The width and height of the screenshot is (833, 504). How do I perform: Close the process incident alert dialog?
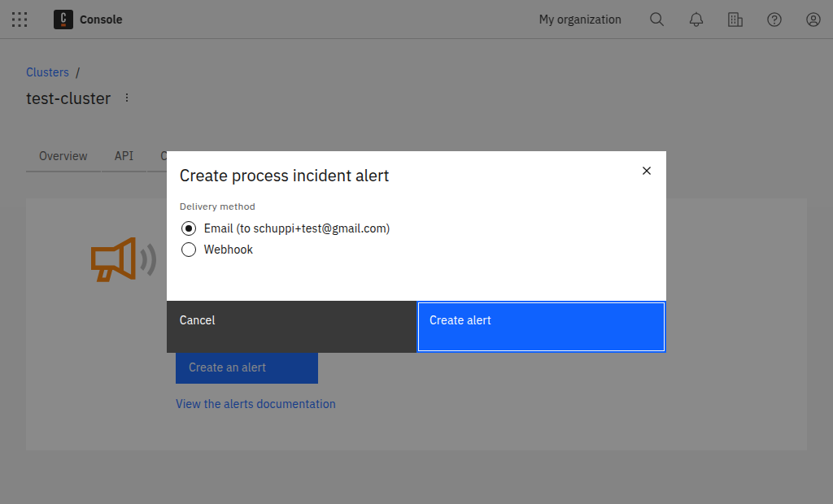click(646, 171)
